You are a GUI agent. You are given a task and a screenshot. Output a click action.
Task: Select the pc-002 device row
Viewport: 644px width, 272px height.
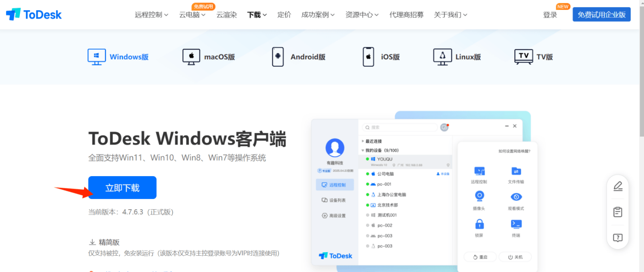pyautogui.click(x=405, y=225)
